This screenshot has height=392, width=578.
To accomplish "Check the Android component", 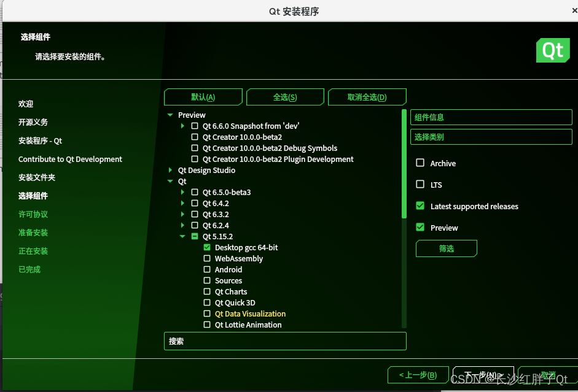I will [207, 269].
